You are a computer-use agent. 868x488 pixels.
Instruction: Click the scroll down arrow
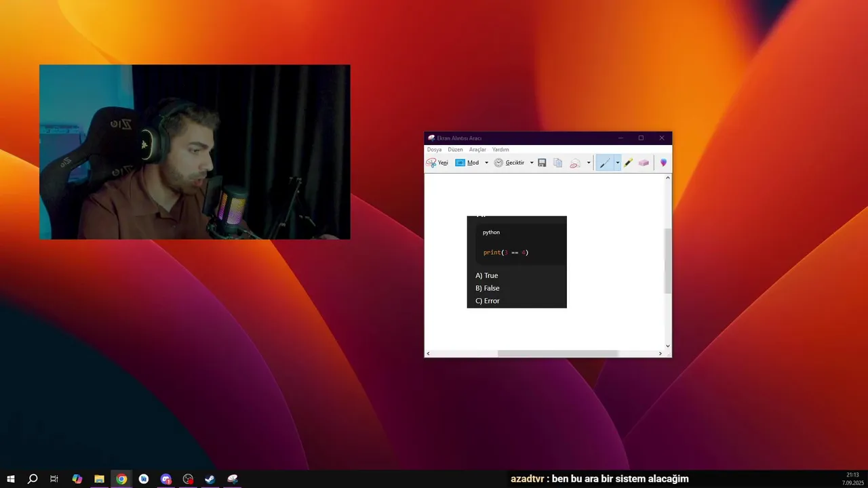[668, 346]
